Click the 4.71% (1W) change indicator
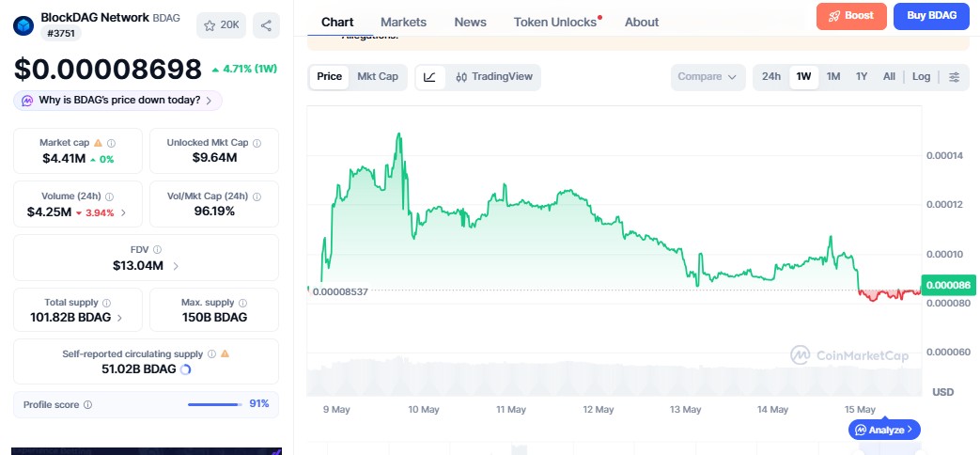Image resolution: width=980 pixels, height=455 pixels. coord(243,69)
